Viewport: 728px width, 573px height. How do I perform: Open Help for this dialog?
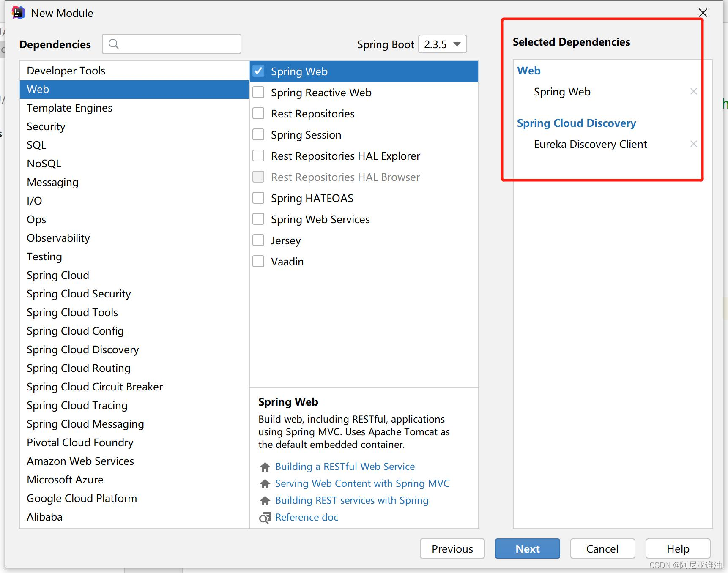click(678, 548)
